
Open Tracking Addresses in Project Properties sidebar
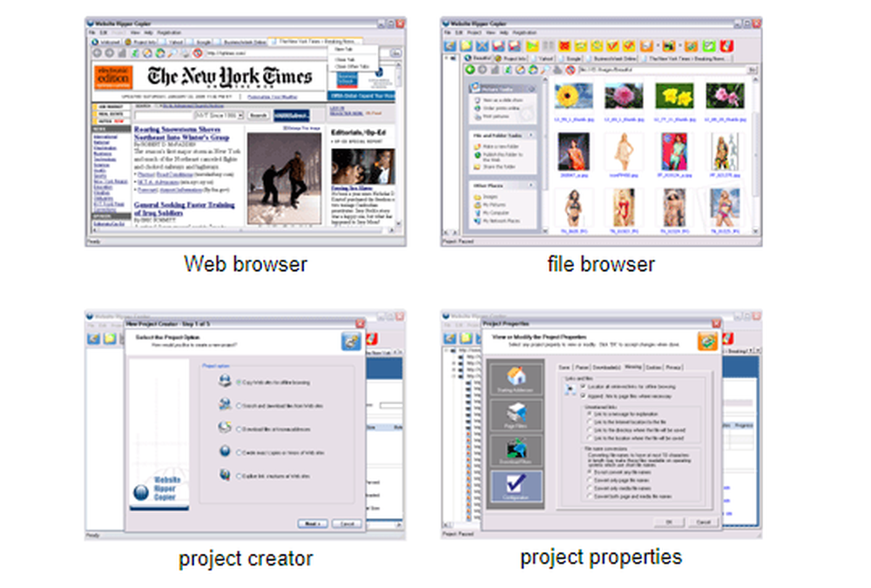[x=517, y=380]
